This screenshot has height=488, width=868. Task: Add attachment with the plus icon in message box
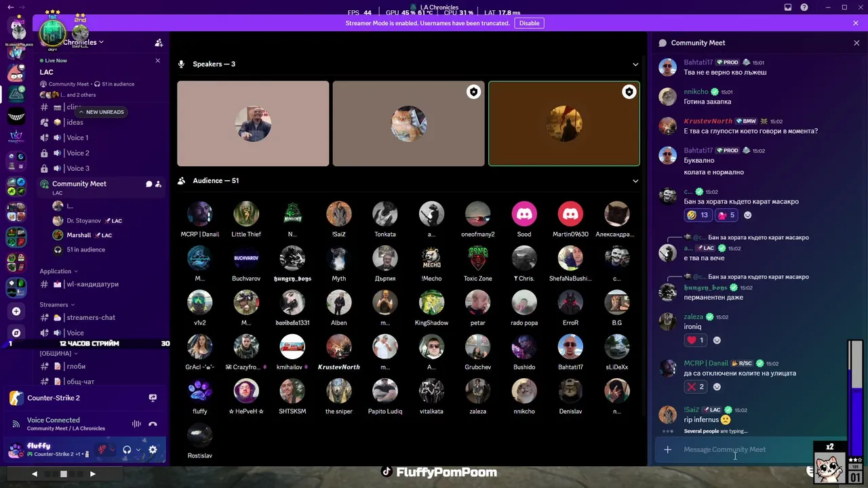tap(668, 449)
